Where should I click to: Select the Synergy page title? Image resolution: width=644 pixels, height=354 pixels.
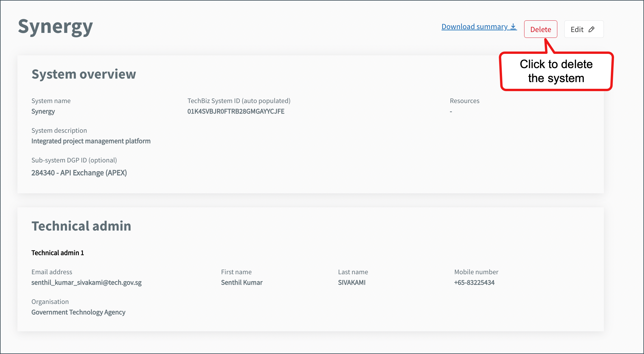point(55,27)
